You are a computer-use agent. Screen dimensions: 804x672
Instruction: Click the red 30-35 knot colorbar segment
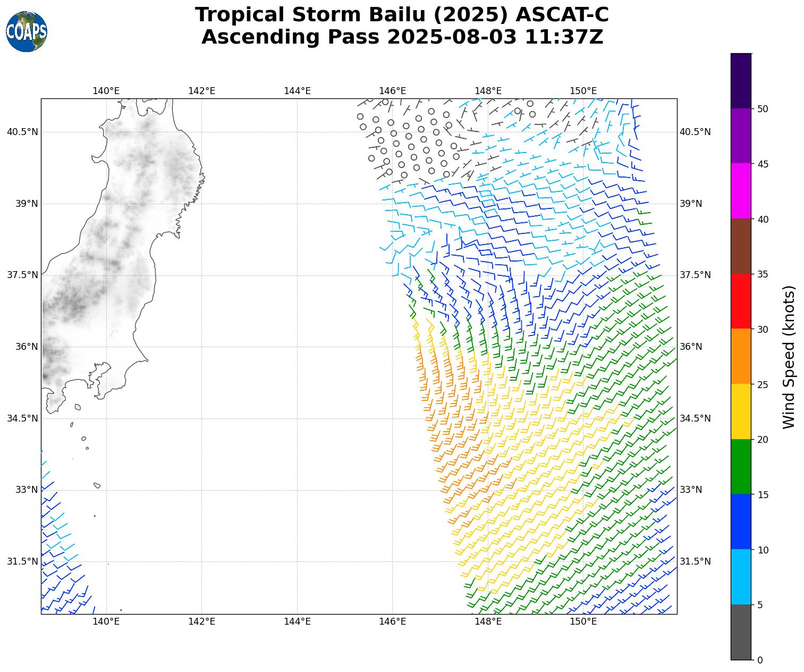[x=741, y=301]
